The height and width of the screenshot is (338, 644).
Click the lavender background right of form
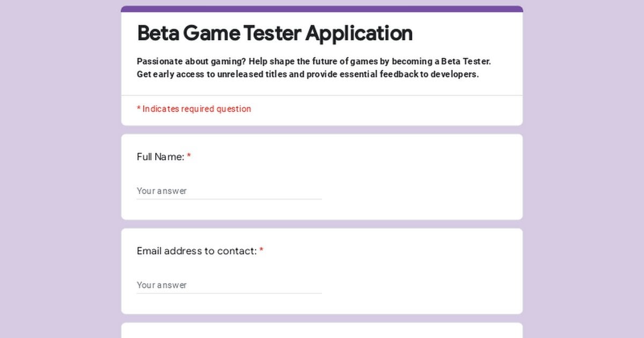click(x=583, y=169)
